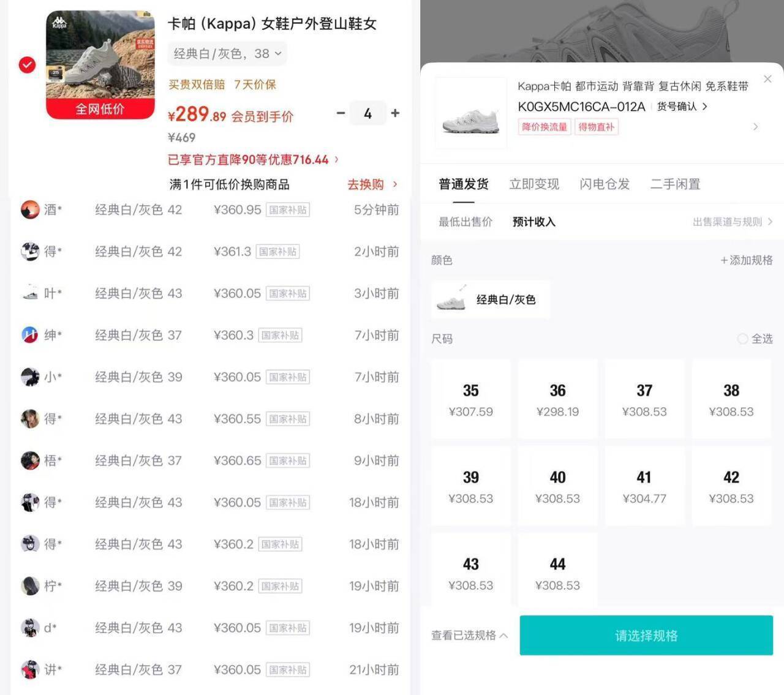This screenshot has height=695, width=784.
Task: Open the 经典白/灰色, 38 variant dropdown
Action: [x=227, y=53]
